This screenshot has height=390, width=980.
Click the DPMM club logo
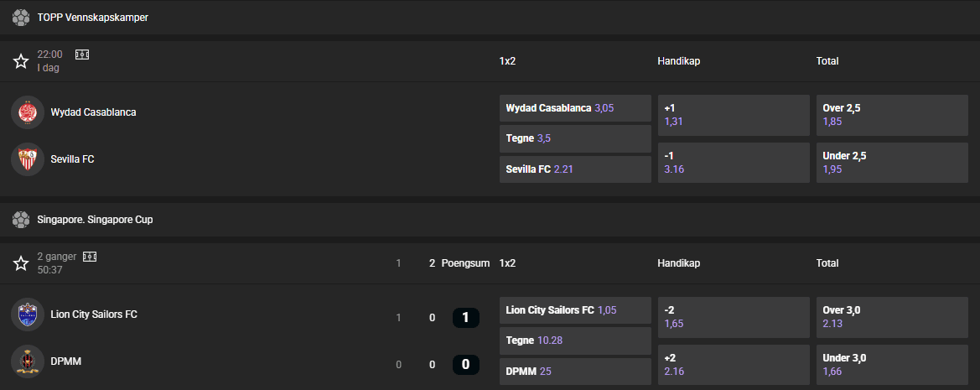click(x=28, y=361)
